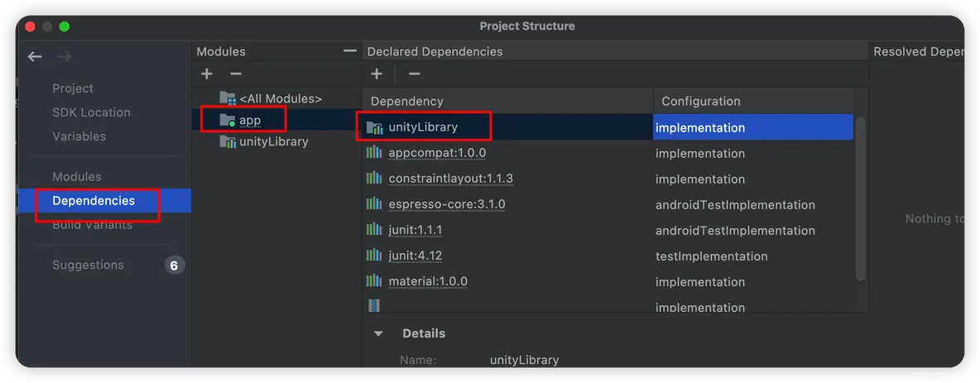Select the app module
Image resolution: width=980 pixels, height=383 pixels.
[x=250, y=120]
